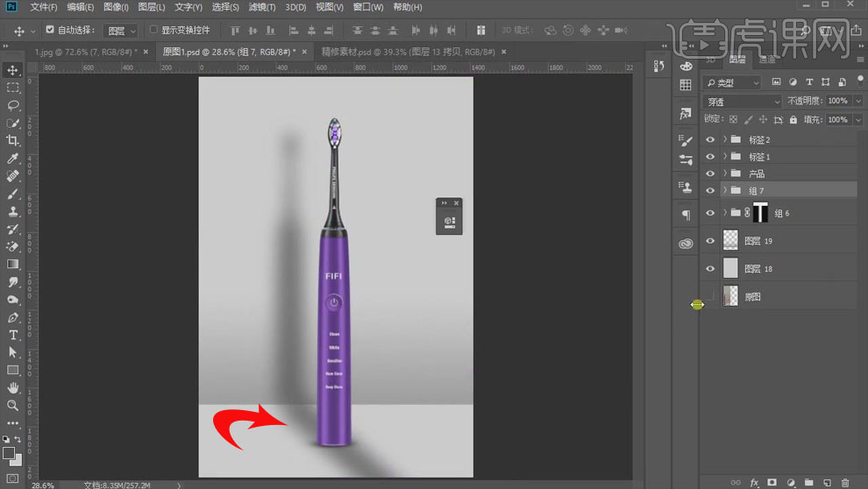Choose the Hand tool
This screenshot has height=489, width=868.
tap(13, 387)
